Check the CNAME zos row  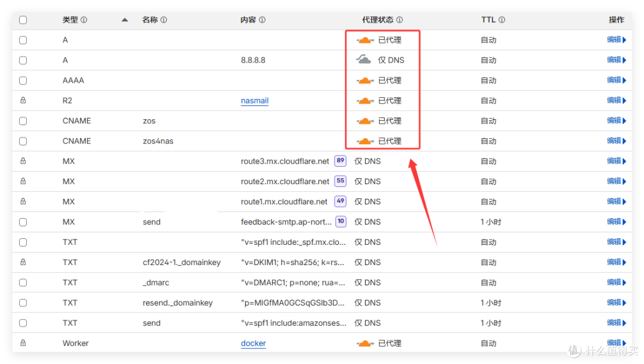coord(23,121)
